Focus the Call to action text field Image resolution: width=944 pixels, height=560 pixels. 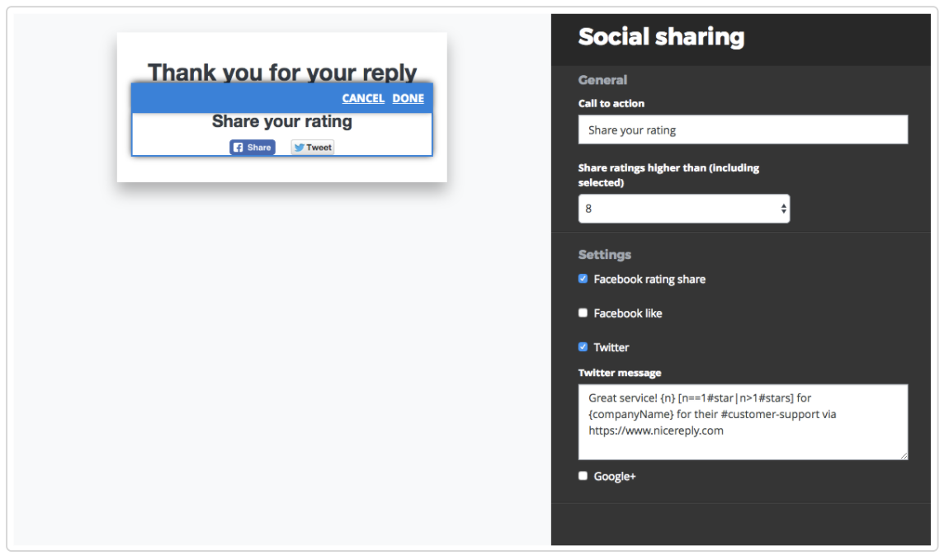tap(743, 130)
